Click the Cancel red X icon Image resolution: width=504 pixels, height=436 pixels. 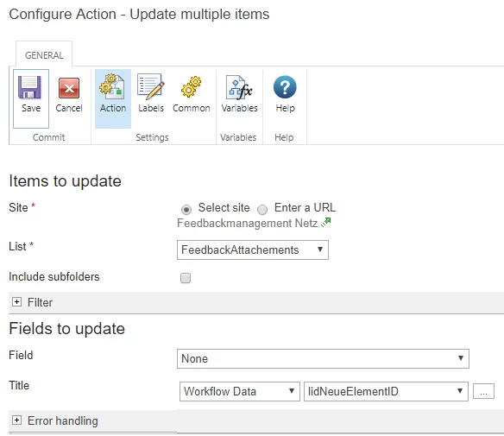[69, 88]
